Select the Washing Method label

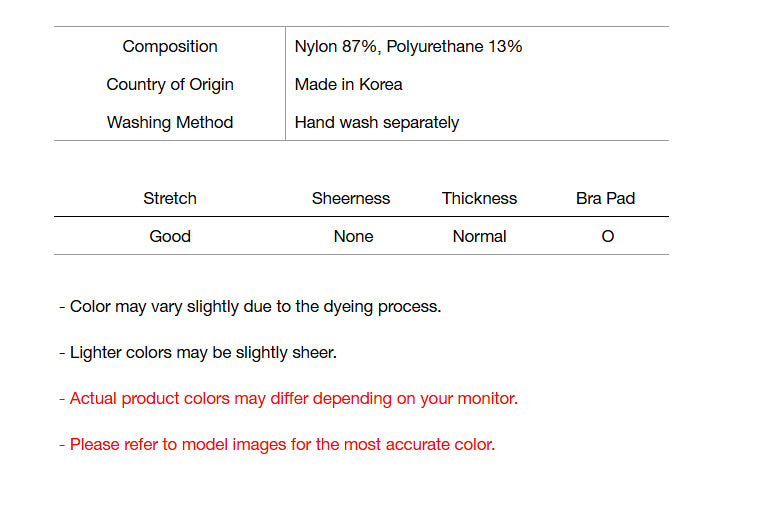pos(170,122)
